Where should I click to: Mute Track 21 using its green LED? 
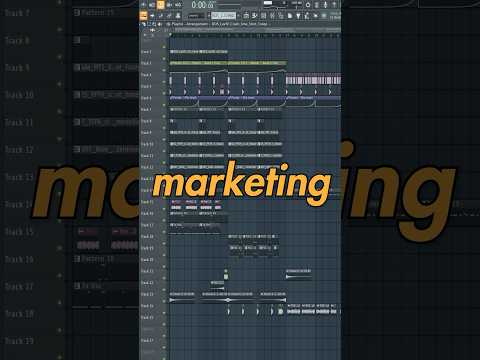click(x=164, y=278)
